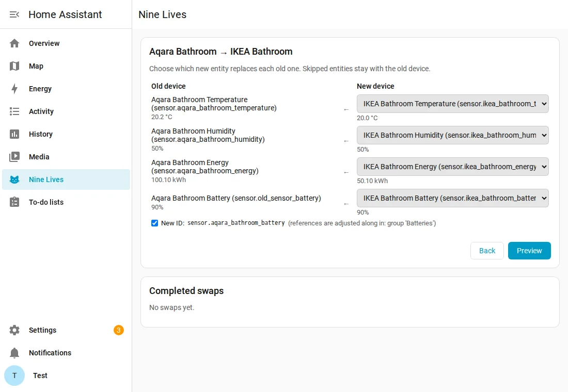This screenshot has height=392, width=568.
Task: Click the 'Aqara Bathroom → IKEA Bathroom' heading
Action: coord(220,52)
